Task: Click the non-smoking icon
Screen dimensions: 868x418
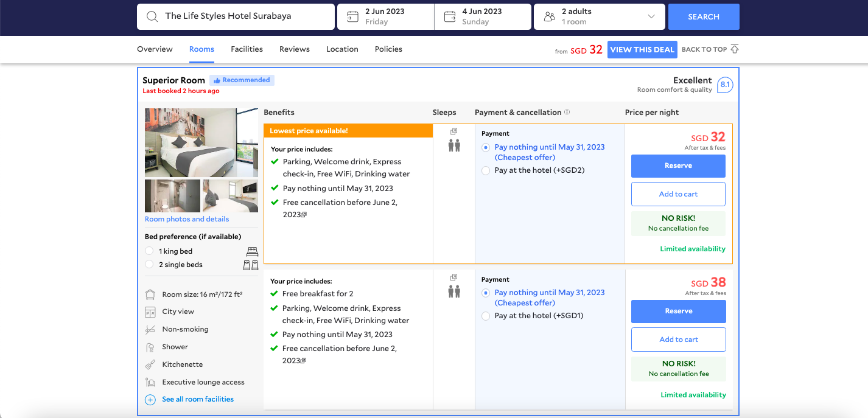Action: [x=150, y=330]
